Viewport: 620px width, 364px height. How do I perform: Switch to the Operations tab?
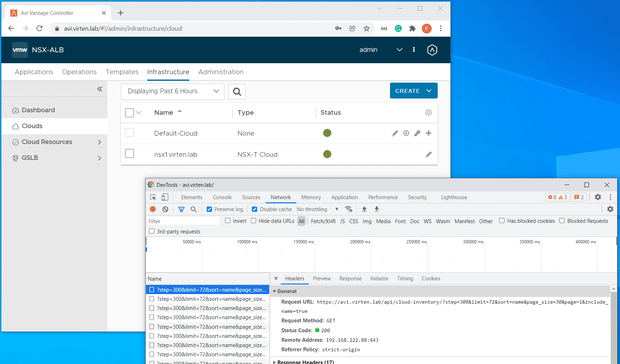coord(79,72)
